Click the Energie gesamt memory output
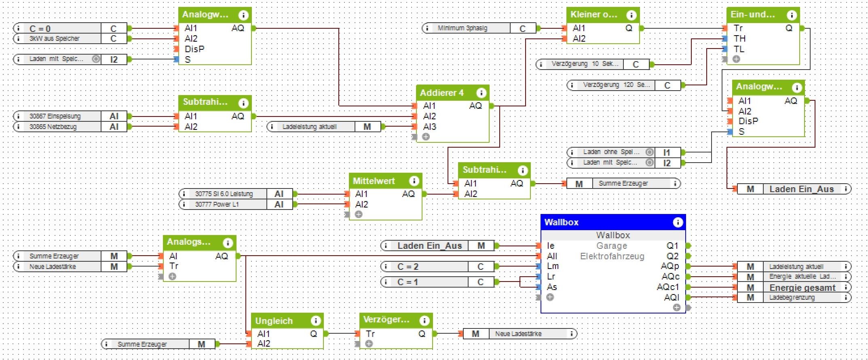Screen dimensions: 868x360 pyautogui.click(x=794, y=288)
